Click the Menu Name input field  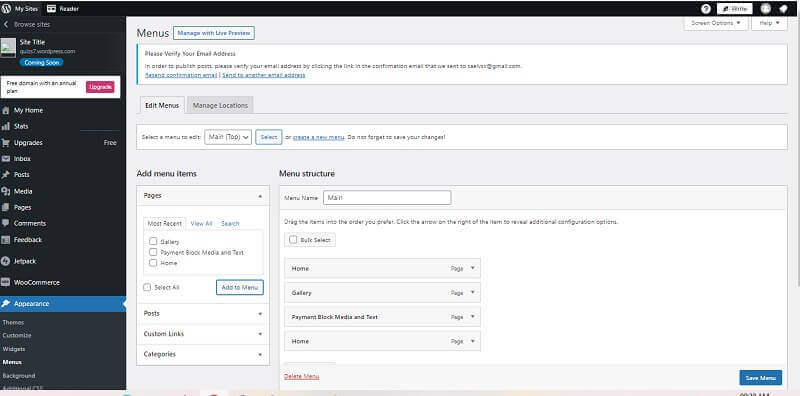coord(387,197)
